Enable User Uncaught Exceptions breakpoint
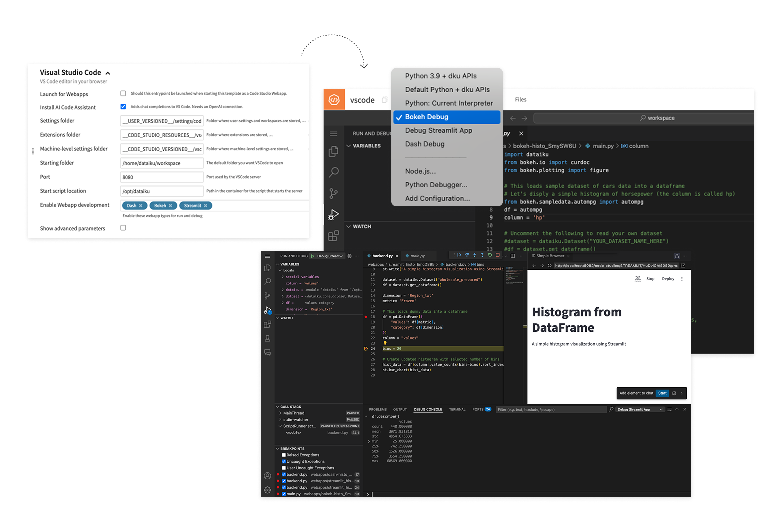The image size is (782, 532). tap(284, 468)
